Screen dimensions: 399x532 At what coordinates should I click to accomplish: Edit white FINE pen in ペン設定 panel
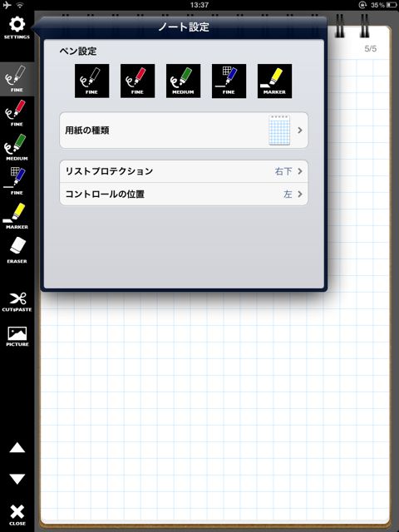[92, 81]
